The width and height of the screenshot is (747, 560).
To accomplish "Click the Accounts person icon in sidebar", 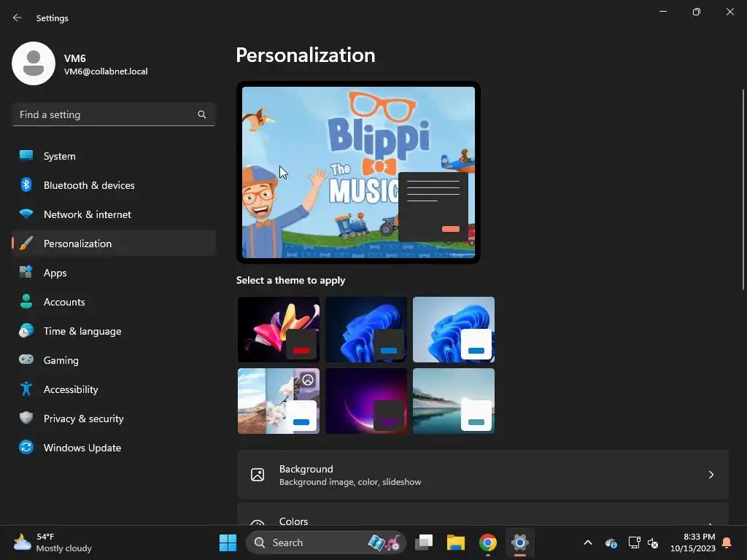I will 26,301.
